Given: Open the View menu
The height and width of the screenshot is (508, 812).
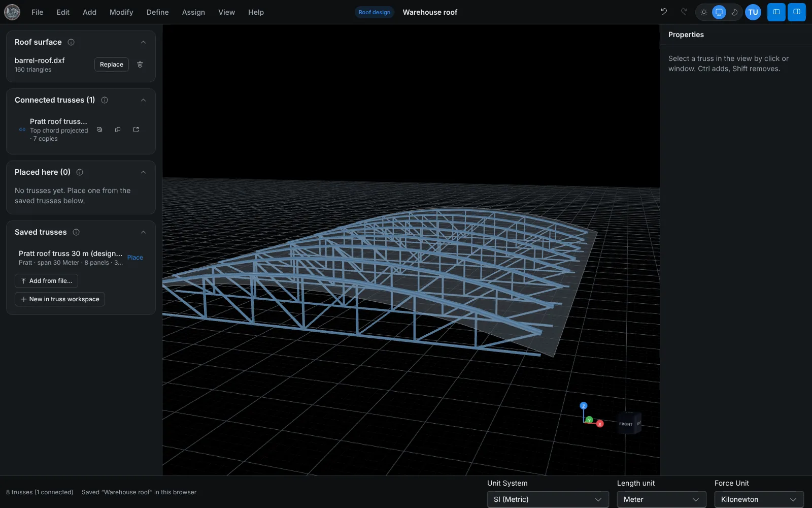Looking at the screenshot, I should point(226,12).
